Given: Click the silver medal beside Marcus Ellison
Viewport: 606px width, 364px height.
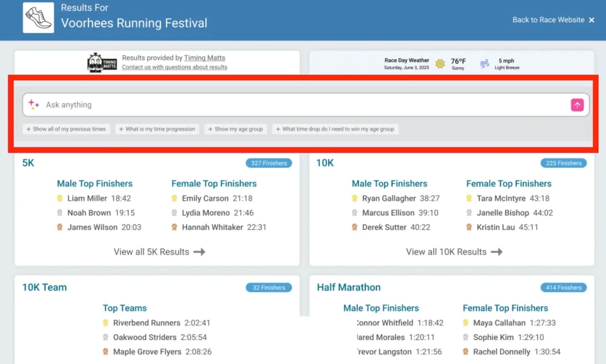Looking at the screenshot, I should (x=355, y=213).
